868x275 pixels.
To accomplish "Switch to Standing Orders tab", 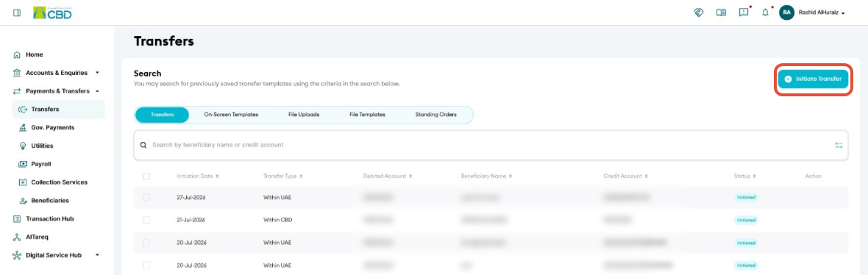I will click(x=435, y=115).
